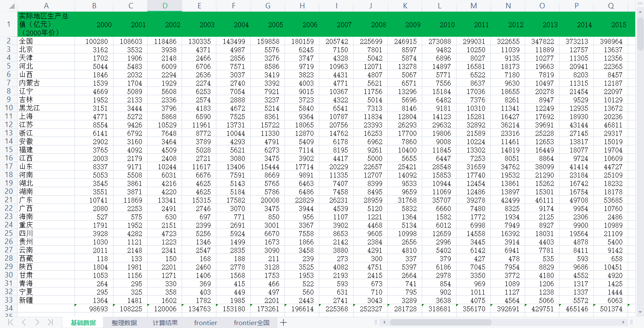Select cell with value 3747 in 天津 row

(302, 58)
